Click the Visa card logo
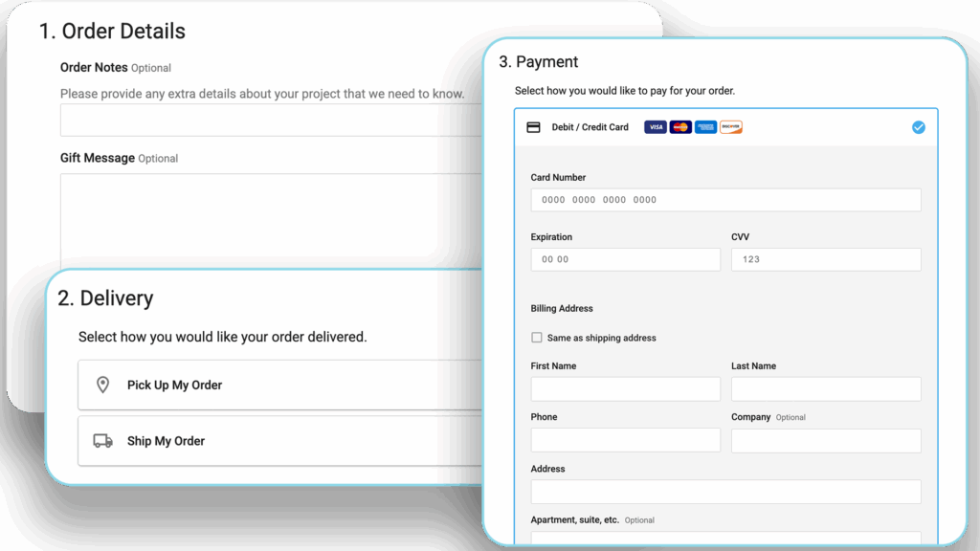Image resolution: width=980 pixels, height=551 pixels. 656,127
